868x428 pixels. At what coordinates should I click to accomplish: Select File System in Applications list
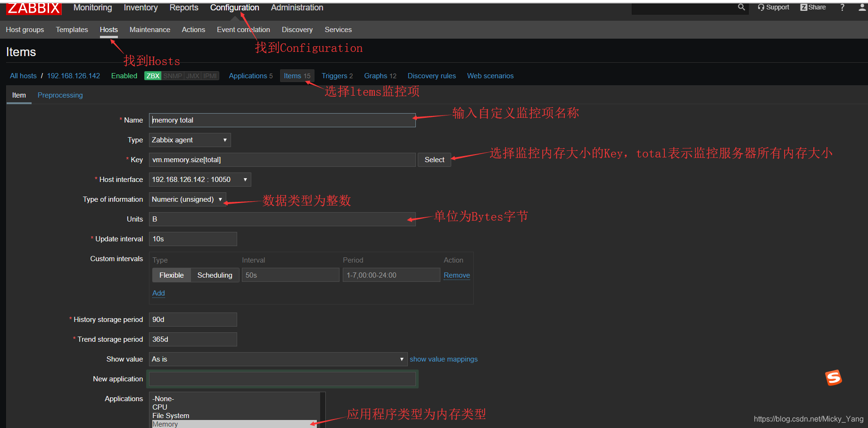[x=234, y=416]
